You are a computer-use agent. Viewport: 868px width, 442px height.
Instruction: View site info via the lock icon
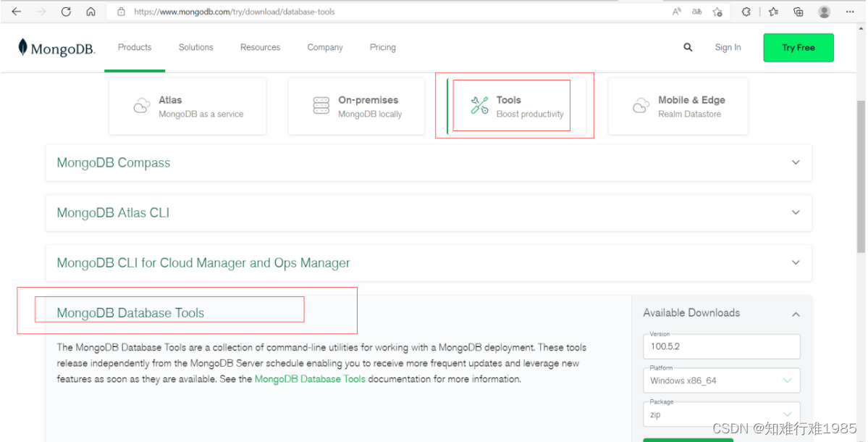[x=121, y=12]
